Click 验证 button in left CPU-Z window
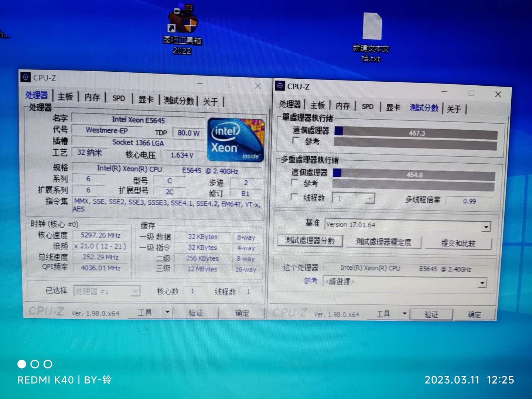 tap(196, 313)
